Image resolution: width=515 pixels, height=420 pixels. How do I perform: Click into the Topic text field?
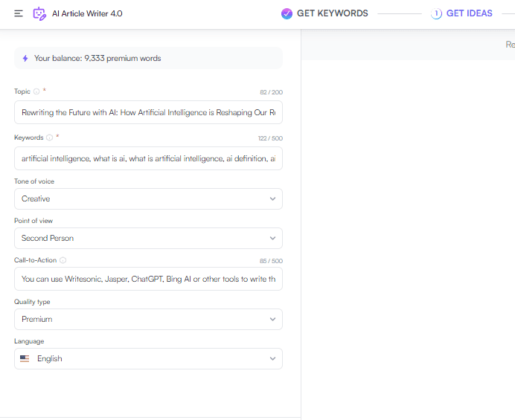click(148, 112)
